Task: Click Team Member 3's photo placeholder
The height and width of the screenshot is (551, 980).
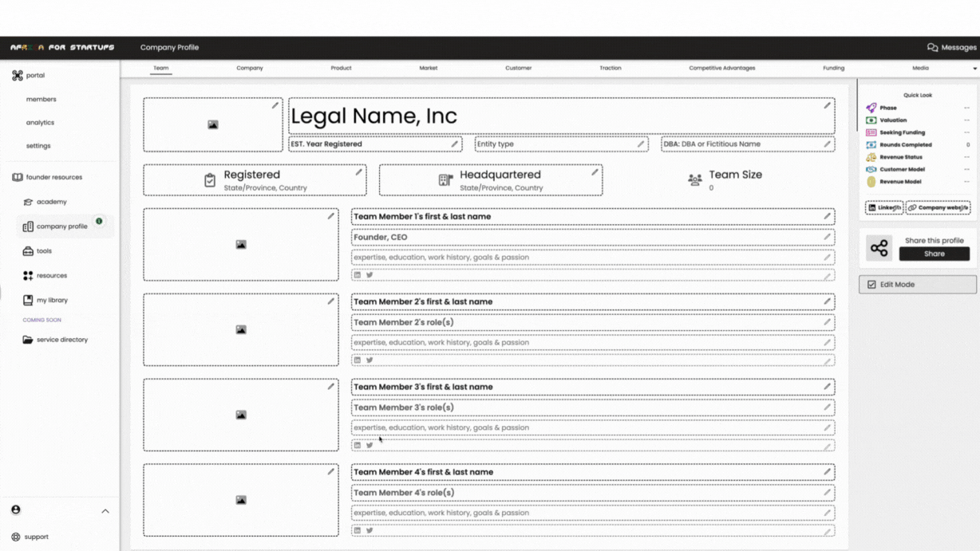Action: (240, 415)
